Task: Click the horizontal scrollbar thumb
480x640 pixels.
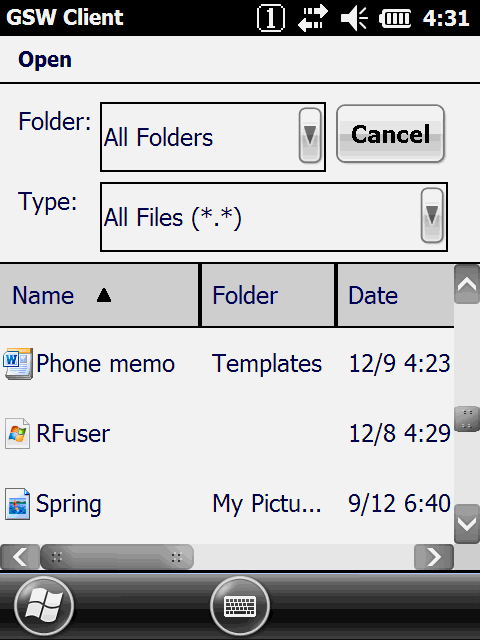Action: point(117,557)
